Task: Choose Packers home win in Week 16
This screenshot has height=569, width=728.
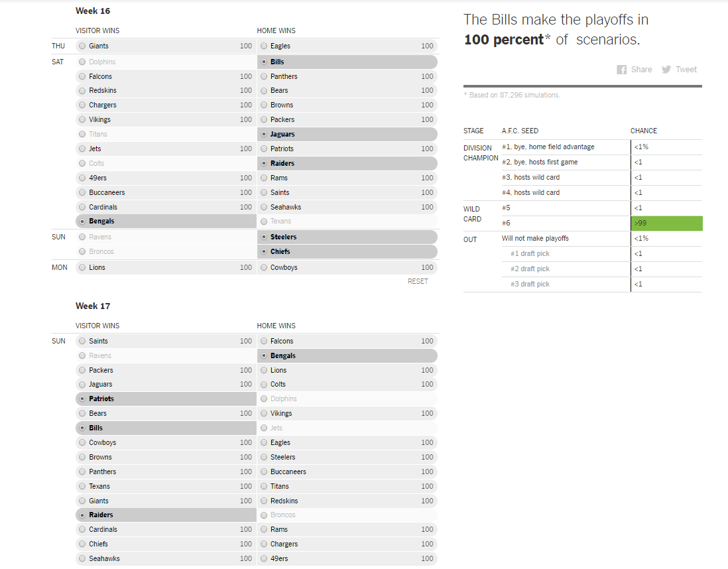Action: point(347,119)
